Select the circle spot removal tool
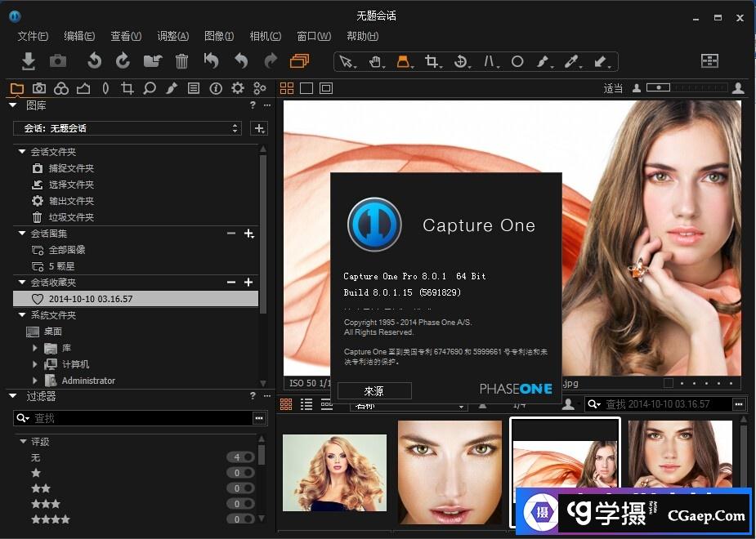756x539 pixels. pos(517,61)
